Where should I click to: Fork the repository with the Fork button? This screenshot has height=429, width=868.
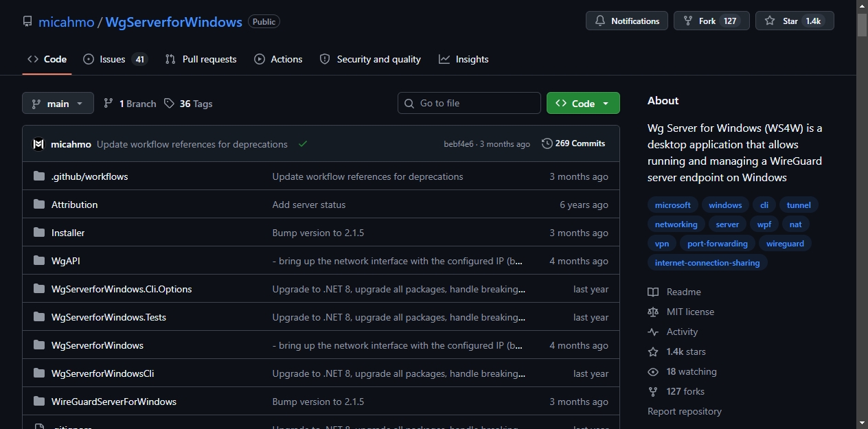point(711,21)
